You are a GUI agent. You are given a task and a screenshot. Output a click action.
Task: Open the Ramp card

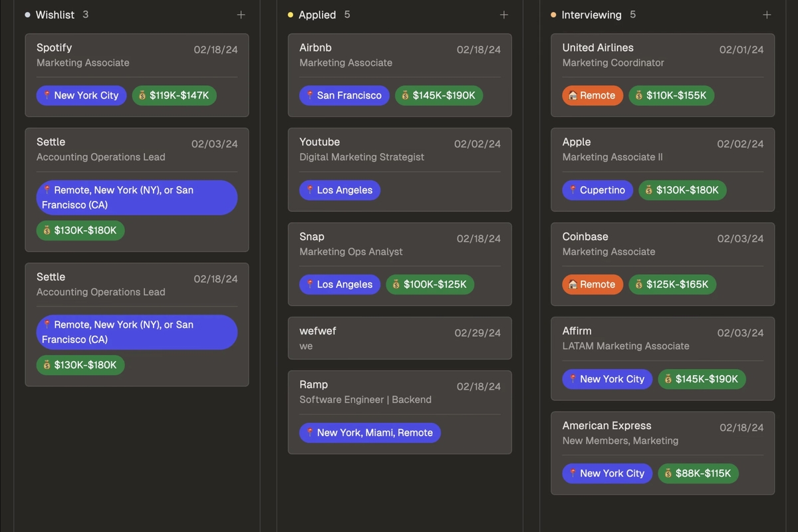[400, 412]
